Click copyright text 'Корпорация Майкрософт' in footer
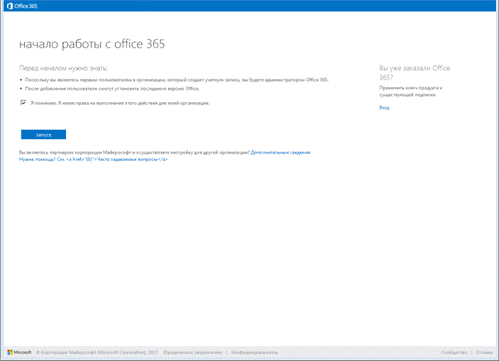The width and height of the screenshot is (499, 361). pos(97,352)
